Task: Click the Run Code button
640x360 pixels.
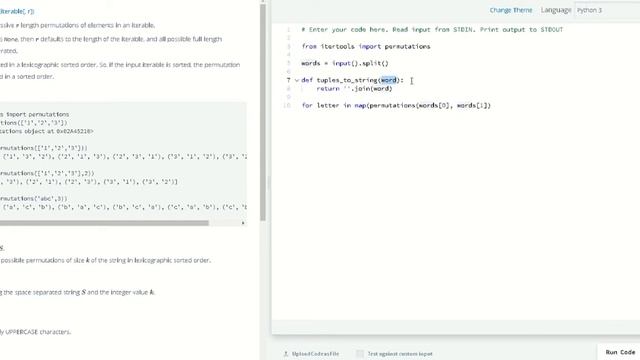Action: (x=620, y=352)
